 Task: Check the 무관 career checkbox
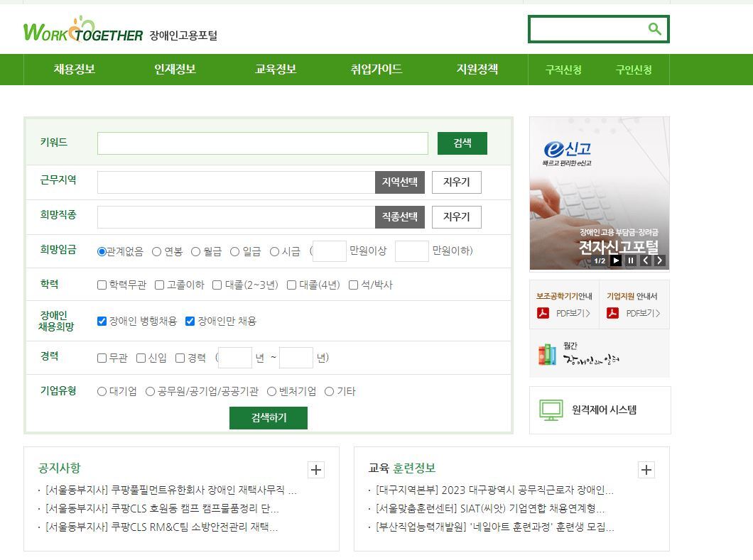pos(102,358)
